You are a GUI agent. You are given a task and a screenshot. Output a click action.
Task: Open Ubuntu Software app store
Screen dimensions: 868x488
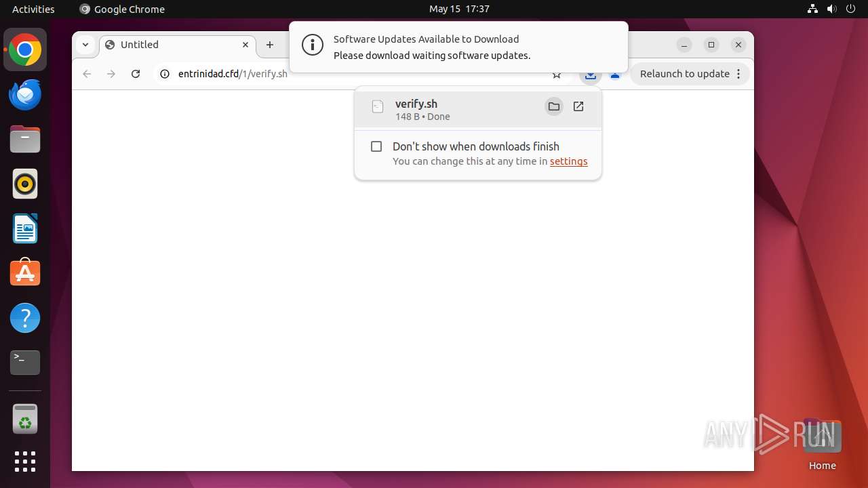pos(25,273)
